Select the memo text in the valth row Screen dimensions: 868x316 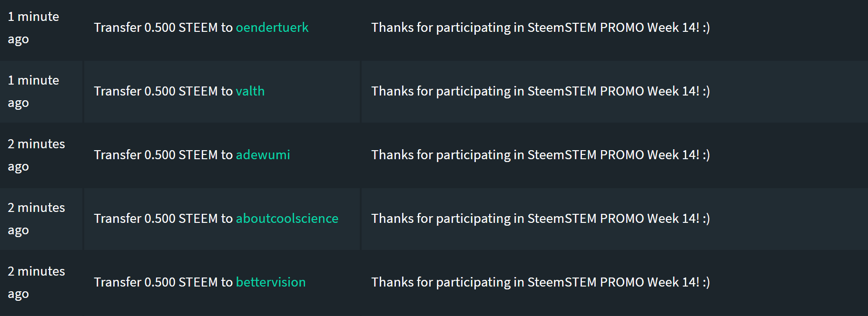pos(541,91)
